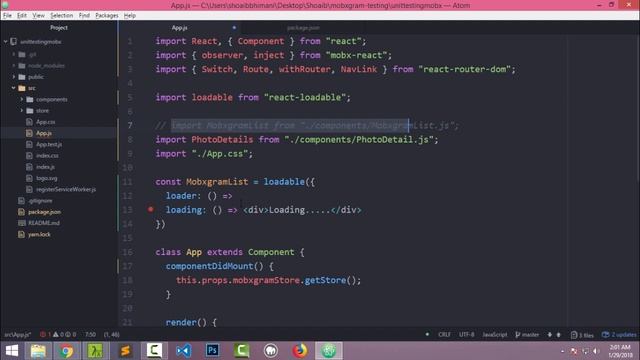Collapse the unittestingmobx project root
Screen dimensions: 640x360
[x=6, y=42]
